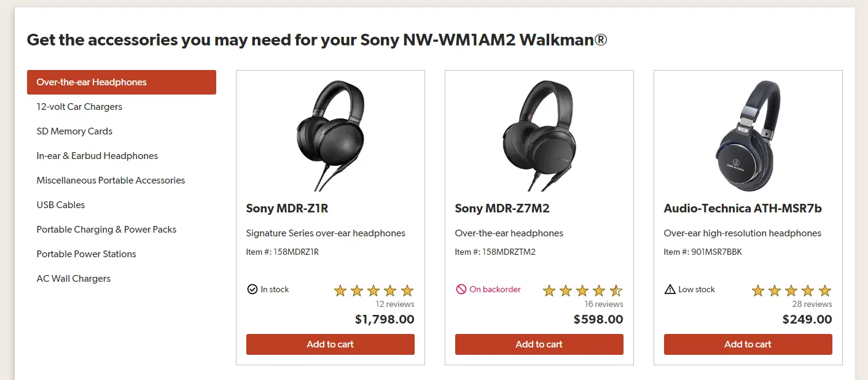Open the Audio-Technica ATH-MSR7b product image

point(748,135)
